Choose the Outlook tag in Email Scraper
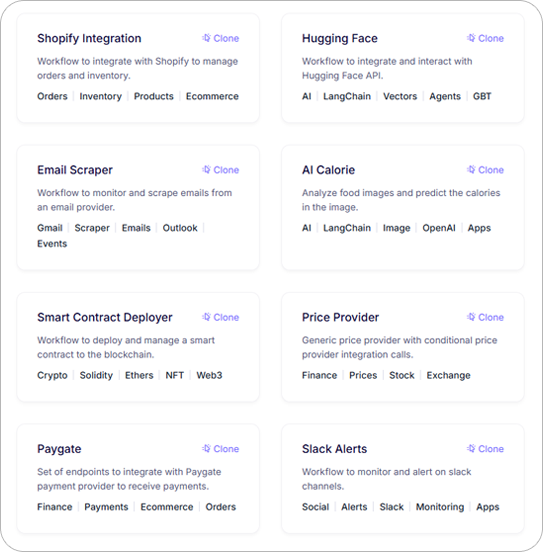The height and width of the screenshot is (552, 543). click(x=180, y=228)
